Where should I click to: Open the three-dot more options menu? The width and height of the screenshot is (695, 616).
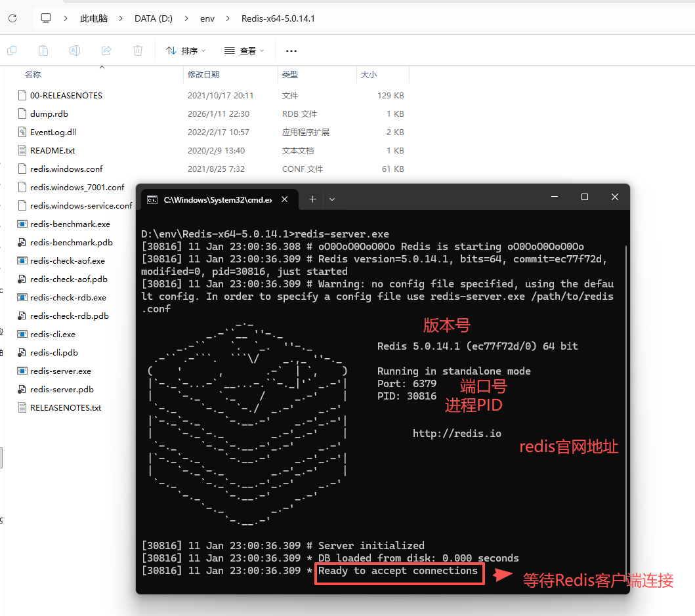[291, 51]
